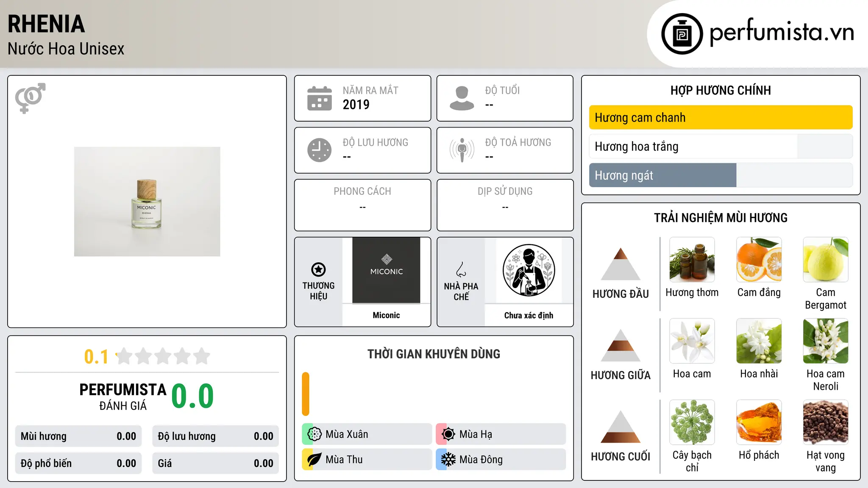Screen dimensions: 868x488
Task: Click the Độ lưu hương 0.00 score row
Action: pos(215,436)
